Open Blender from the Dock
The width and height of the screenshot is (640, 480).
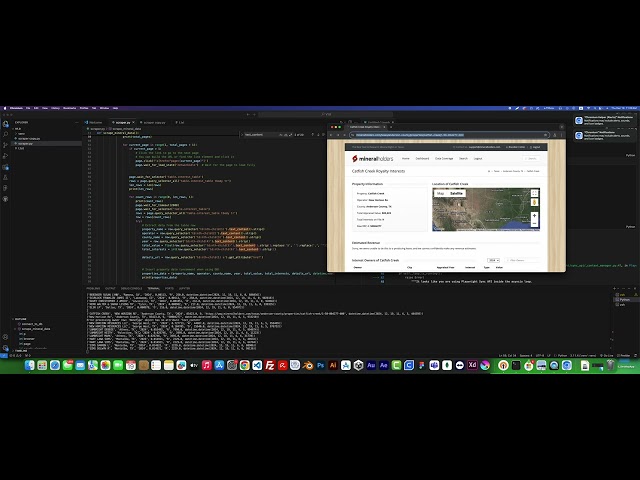pos(308,365)
